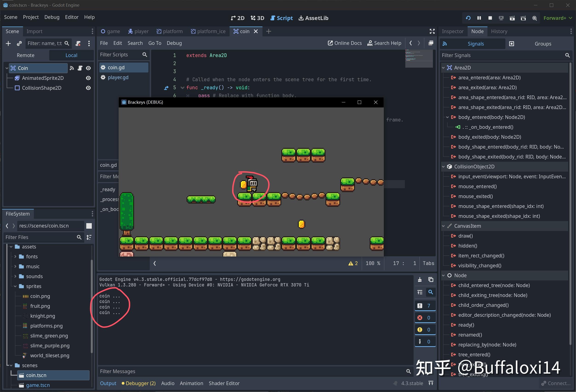The width and height of the screenshot is (576, 392).
Task: Stop the running project
Action: 490,18
